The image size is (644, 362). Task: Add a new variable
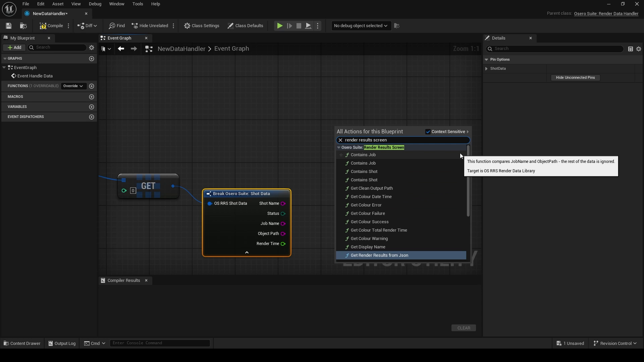92,107
